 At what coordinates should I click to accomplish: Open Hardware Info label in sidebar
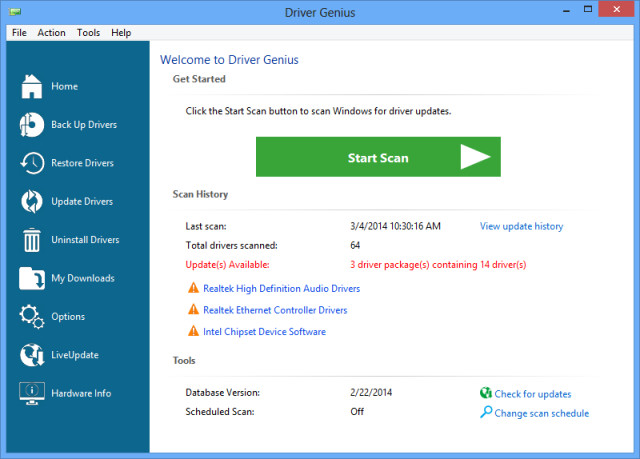(81, 393)
